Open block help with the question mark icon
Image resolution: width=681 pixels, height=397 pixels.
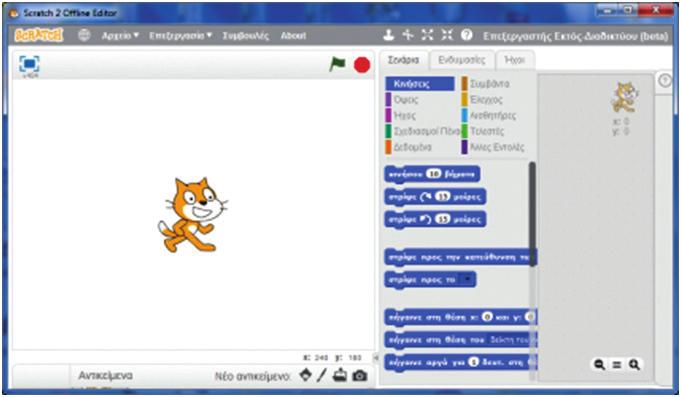(466, 35)
